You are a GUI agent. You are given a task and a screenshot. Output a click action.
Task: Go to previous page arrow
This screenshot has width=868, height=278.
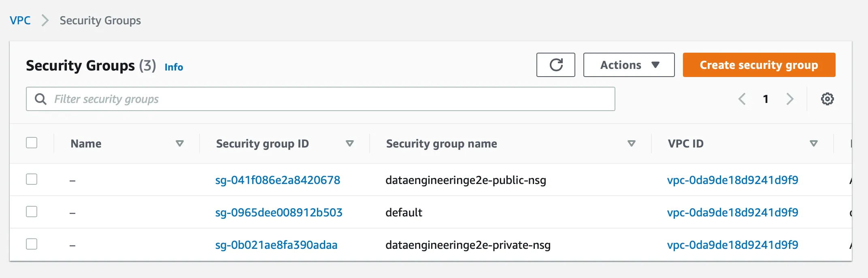742,99
